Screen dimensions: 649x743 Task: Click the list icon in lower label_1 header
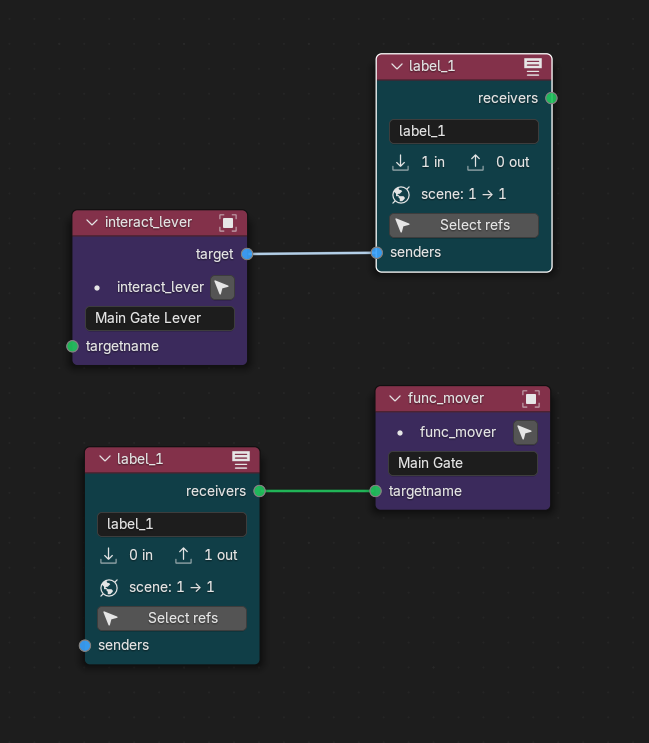coord(241,460)
